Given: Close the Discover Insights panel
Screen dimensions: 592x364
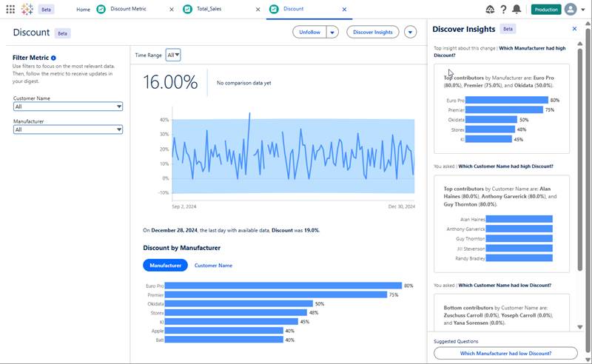Looking at the screenshot, I should point(575,29).
